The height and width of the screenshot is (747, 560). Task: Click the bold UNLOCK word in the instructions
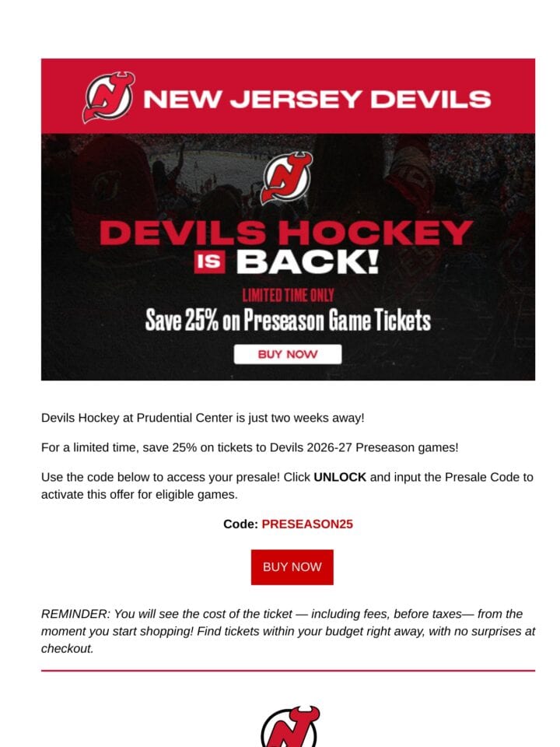tap(340, 477)
